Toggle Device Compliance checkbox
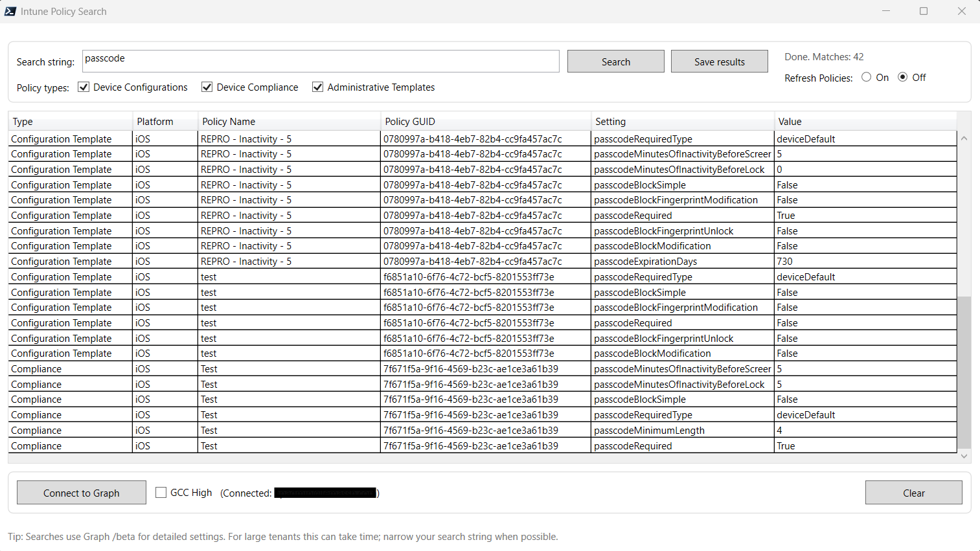This screenshot has width=980, height=551. coord(207,87)
